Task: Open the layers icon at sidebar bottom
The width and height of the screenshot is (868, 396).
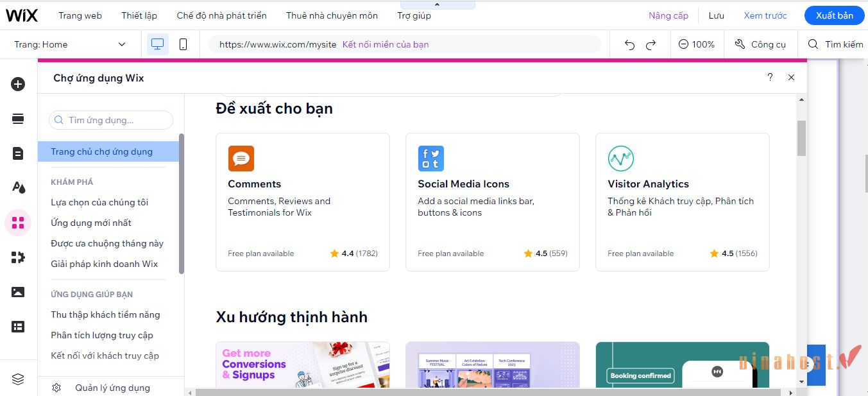Action: tap(18, 379)
